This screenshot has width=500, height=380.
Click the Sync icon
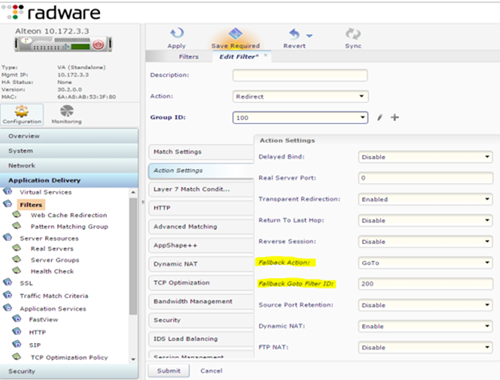click(353, 34)
